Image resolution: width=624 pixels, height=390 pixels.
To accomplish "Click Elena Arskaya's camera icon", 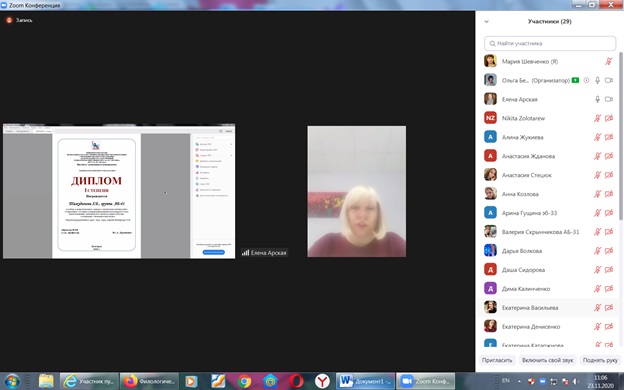I will [x=609, y=99].
